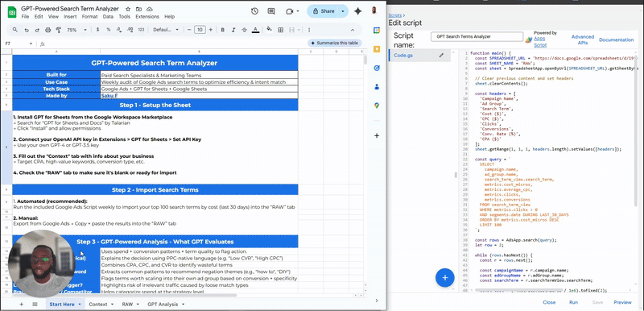
Task: Open comments panel icon
Action: click(271, 11)
